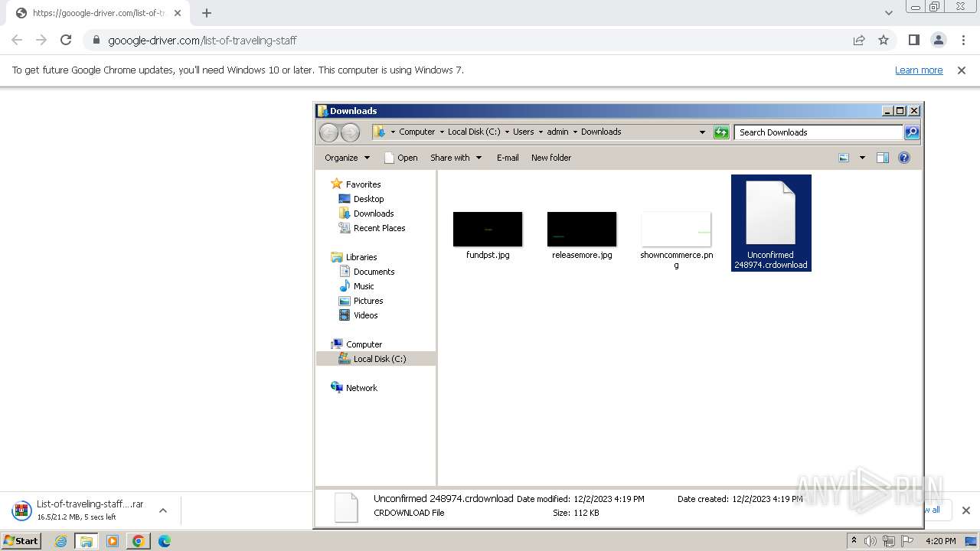The image size is (980, 551).
Task: Open download options for the rar file
Action: (x=162, y=510)
